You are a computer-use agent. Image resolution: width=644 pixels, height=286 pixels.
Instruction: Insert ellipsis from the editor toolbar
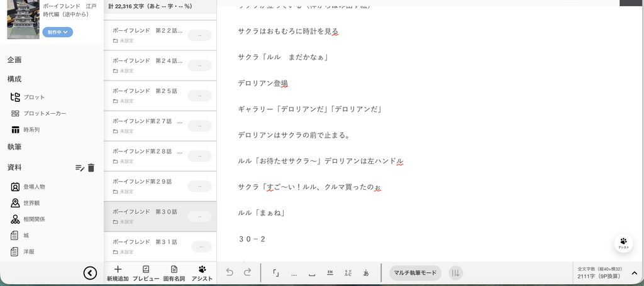[294, 273]
